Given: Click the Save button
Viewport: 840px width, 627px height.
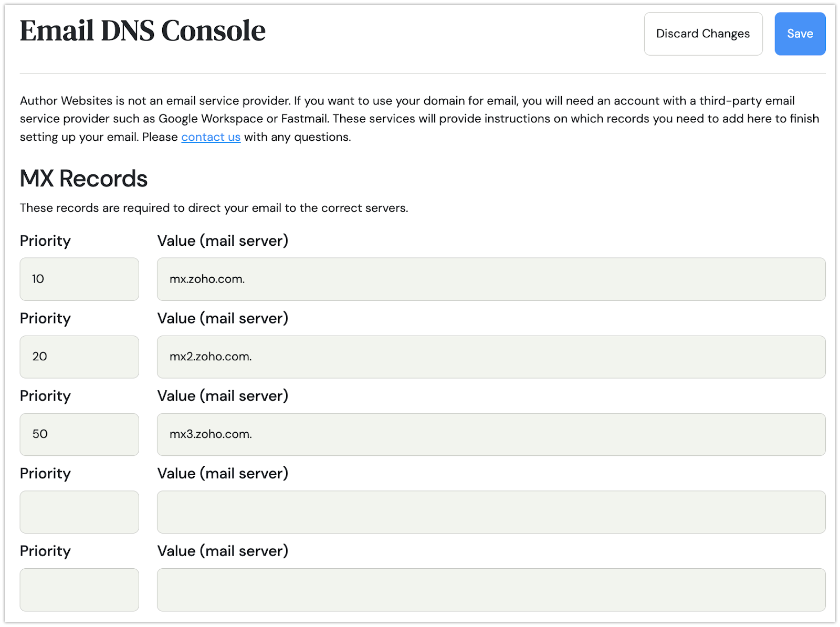Looking at the screenshot, I should (x=800, y=34).
